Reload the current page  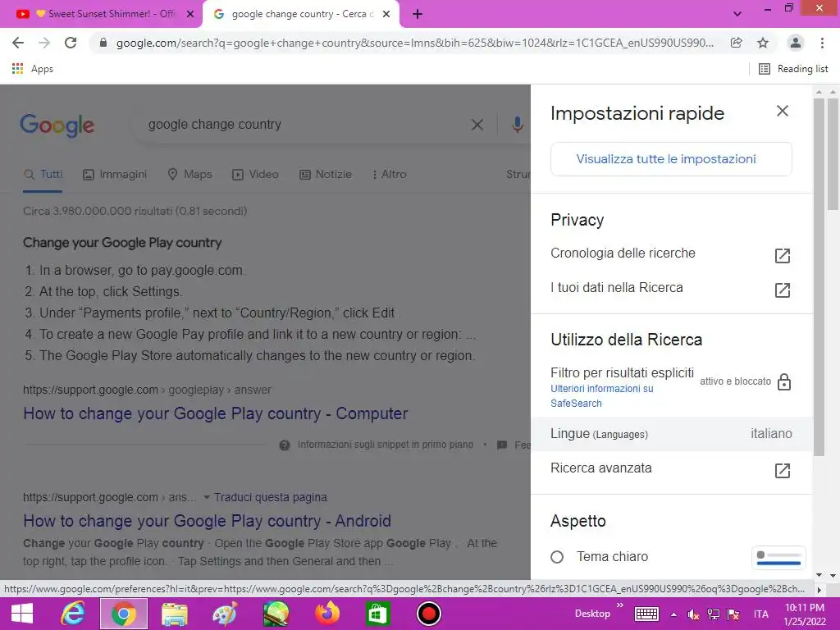pos(71,43)
